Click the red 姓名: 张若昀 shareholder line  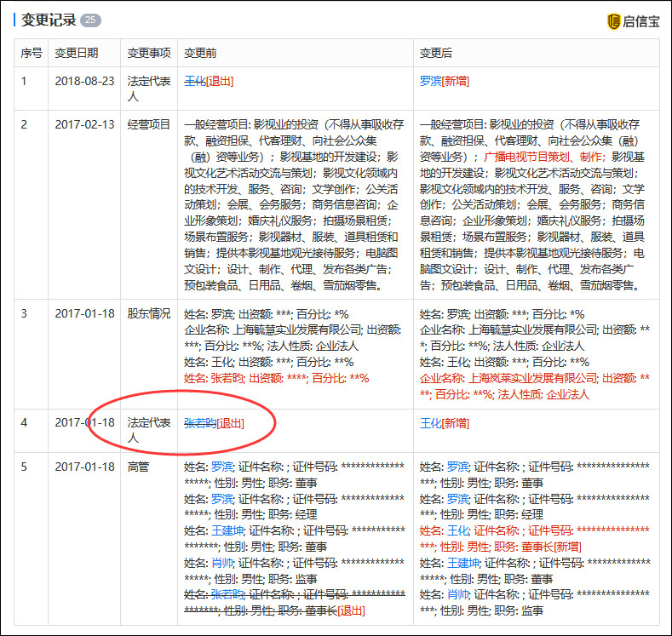(x=277, y=378)
